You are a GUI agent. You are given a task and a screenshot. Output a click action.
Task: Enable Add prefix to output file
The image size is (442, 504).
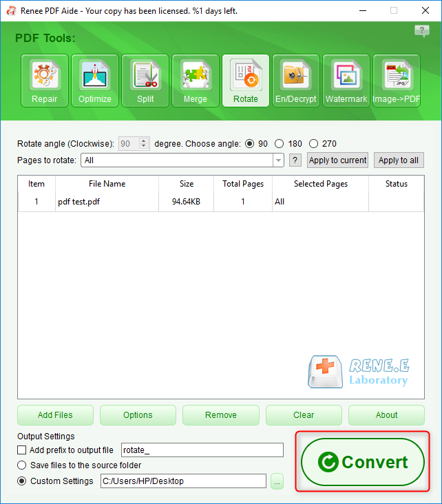point(22,450)
